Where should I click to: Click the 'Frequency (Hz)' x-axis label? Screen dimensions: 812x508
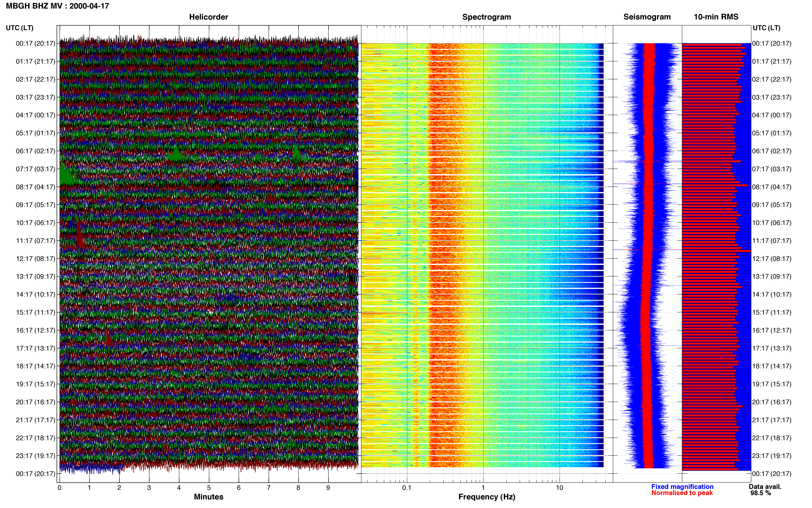pyautogui.click(x=487, y=497)
